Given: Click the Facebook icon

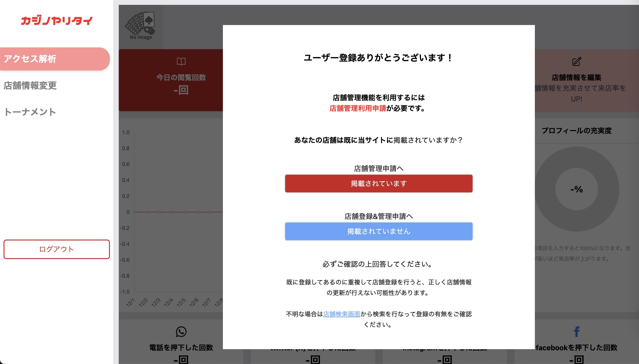Looking at the screenshot, I should (x=577, y=332).
